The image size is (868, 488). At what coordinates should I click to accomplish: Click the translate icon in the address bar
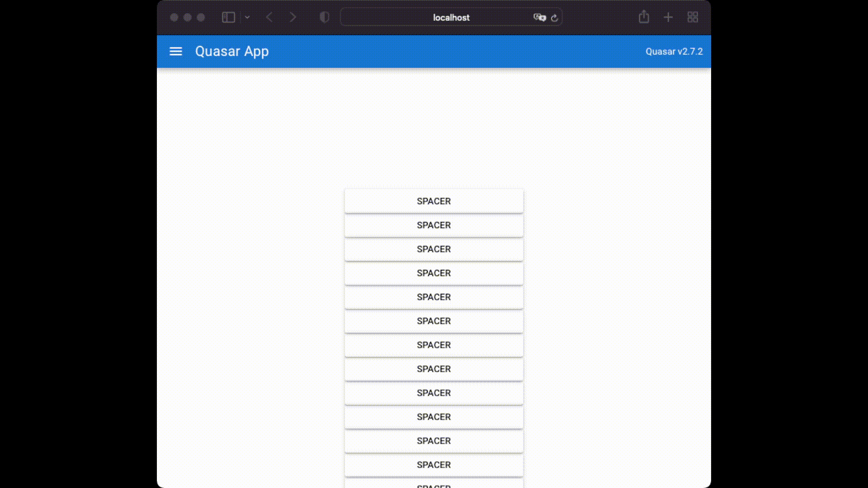click(x=539, y=18)
